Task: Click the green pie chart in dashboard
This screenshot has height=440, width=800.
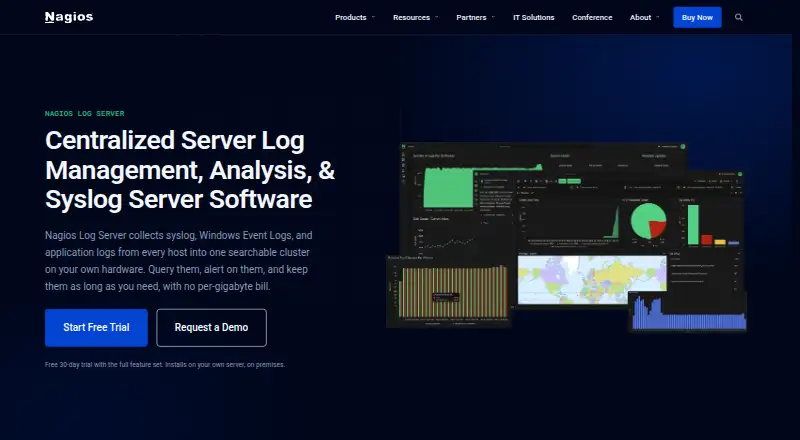Action: point(648,221)
